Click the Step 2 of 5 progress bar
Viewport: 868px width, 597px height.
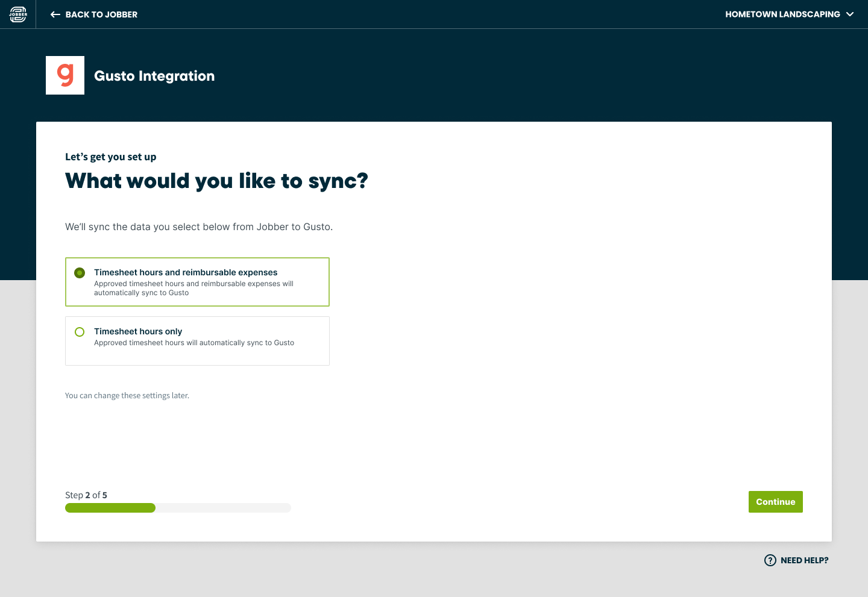tap(178, 508)
